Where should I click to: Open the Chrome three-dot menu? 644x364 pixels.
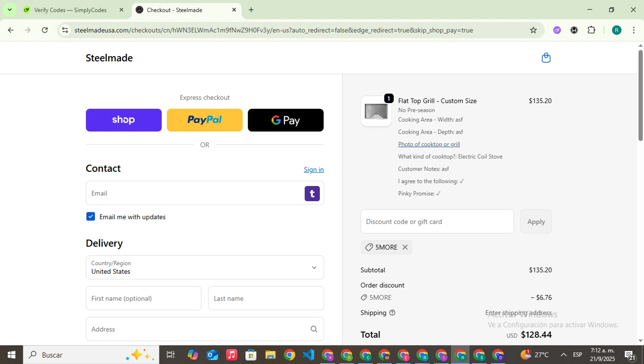point(634,30)
